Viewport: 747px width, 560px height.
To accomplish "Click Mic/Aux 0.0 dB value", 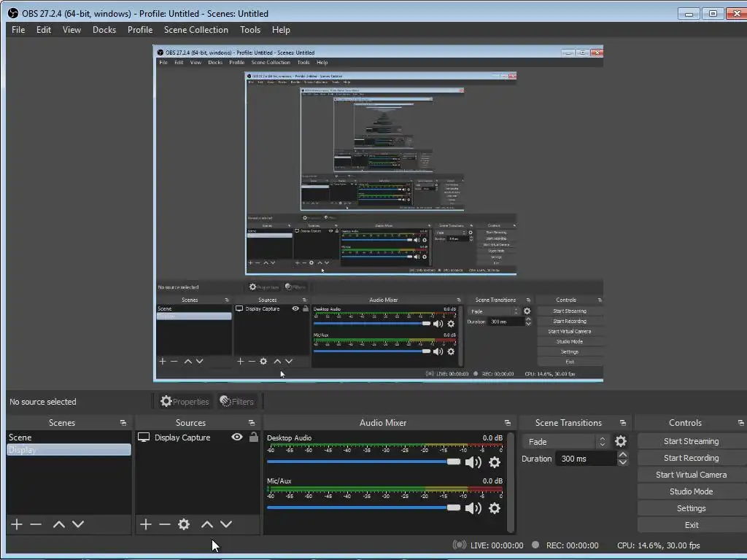I will point(492,481).
